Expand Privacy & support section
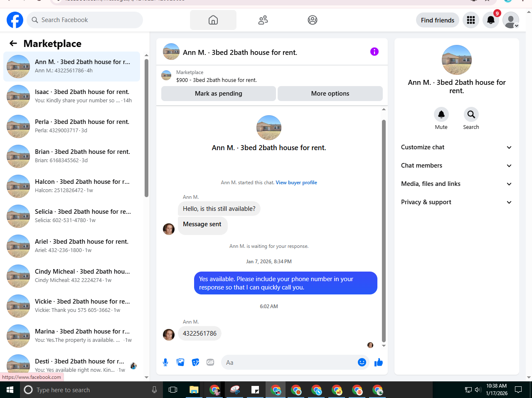The image size is (532, 398). point(456,202)
